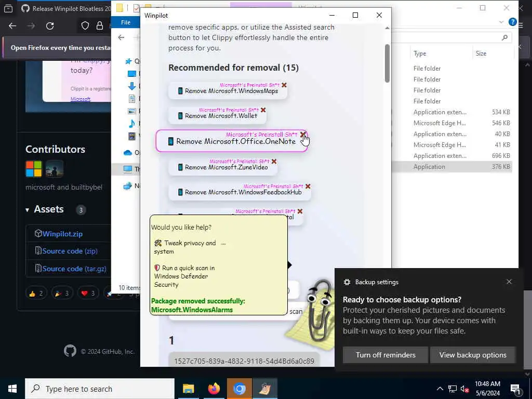Image resolution: width=532 pixels, height=399 pixels.
Task: Click the Winpilot Clippy taskbar icon
Action: tap(264, 389)
